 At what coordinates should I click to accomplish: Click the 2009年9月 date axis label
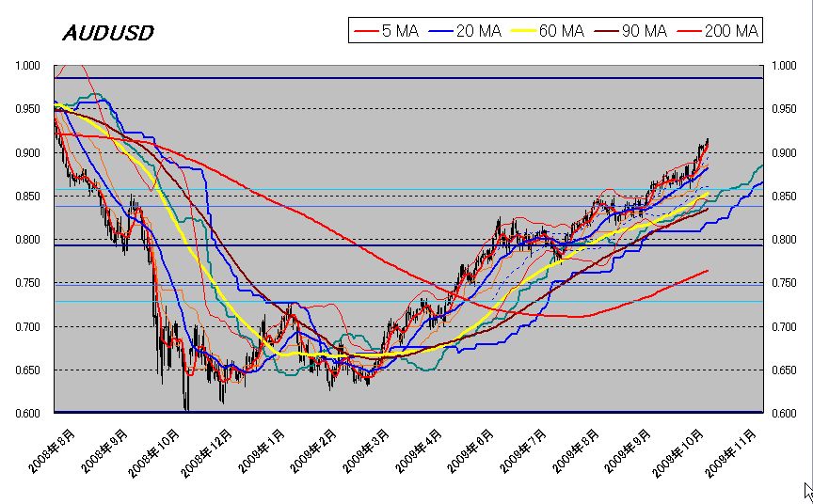point(627,451)
